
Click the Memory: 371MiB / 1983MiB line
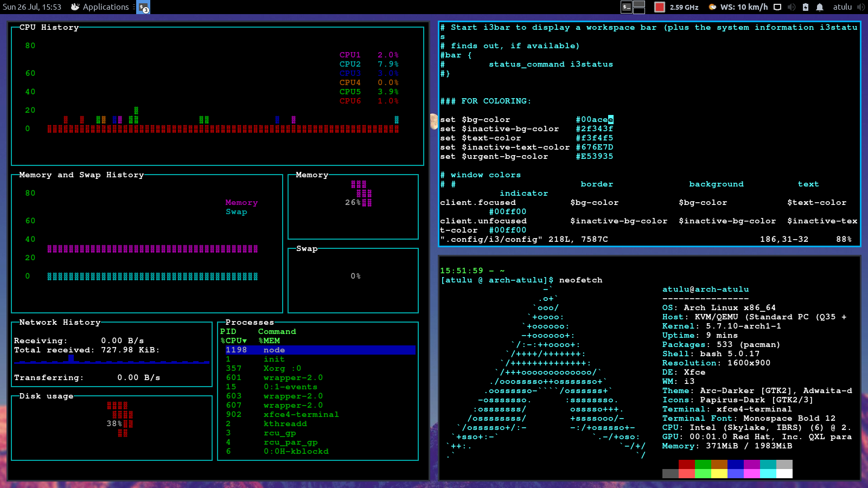coord(727,446)
